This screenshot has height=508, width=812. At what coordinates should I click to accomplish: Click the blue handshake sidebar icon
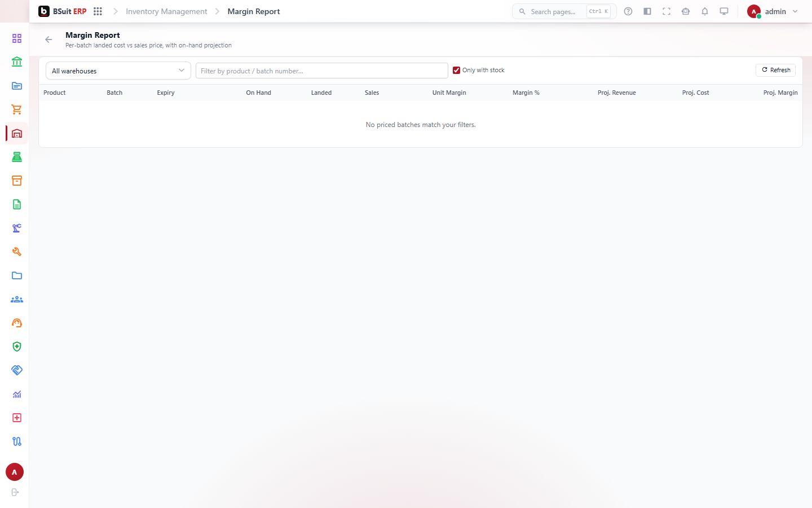click(x=17, y=370)
